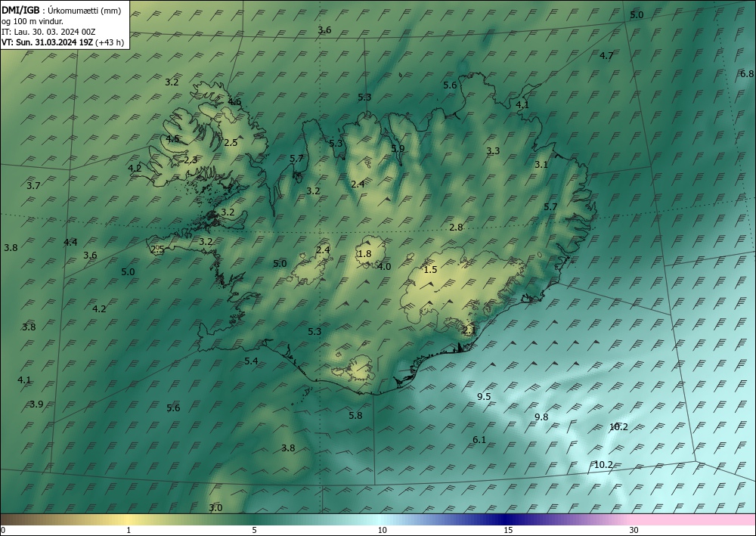Select the 5.4 precipitation value
Screen dimensions: 756x536
251,361
